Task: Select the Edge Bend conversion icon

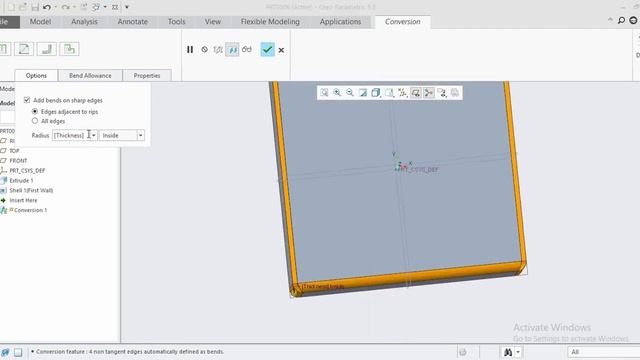Action: (x=47, y=49)
